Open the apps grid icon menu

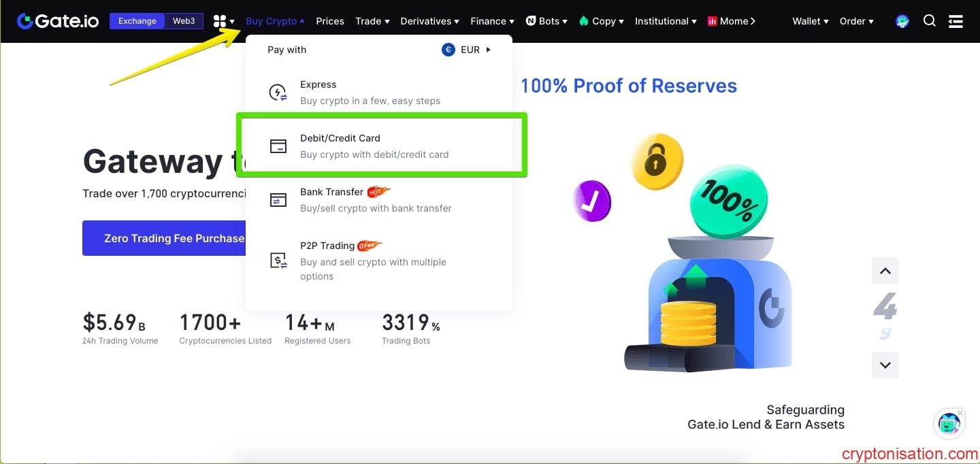pos(220,21)
